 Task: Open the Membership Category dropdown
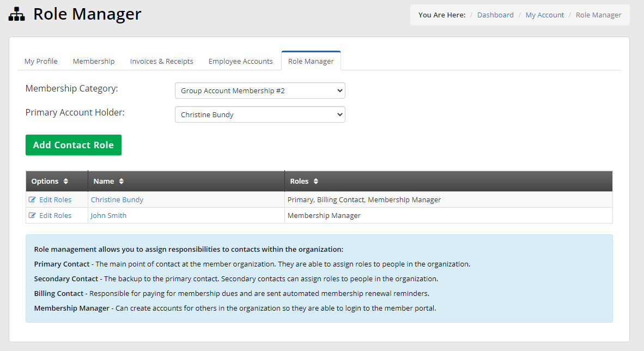(260, 91)
